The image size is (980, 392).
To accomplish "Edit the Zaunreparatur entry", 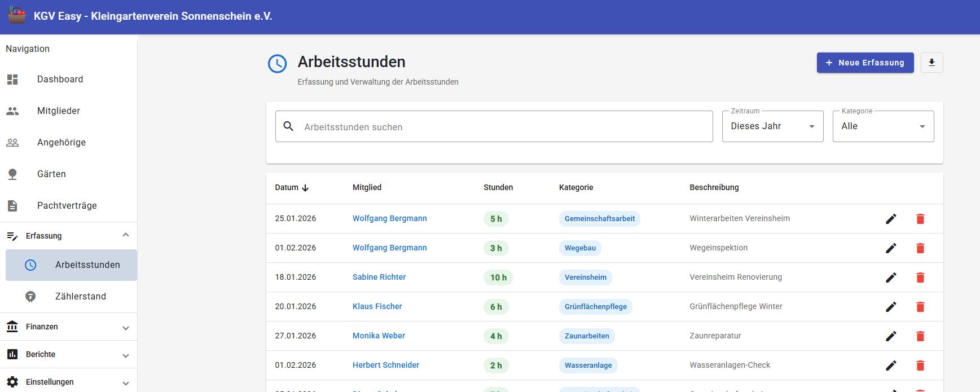I will (x=891, y=336).
